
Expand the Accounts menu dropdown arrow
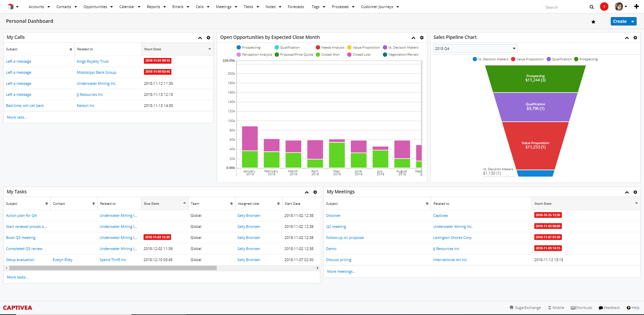point(49,7)
